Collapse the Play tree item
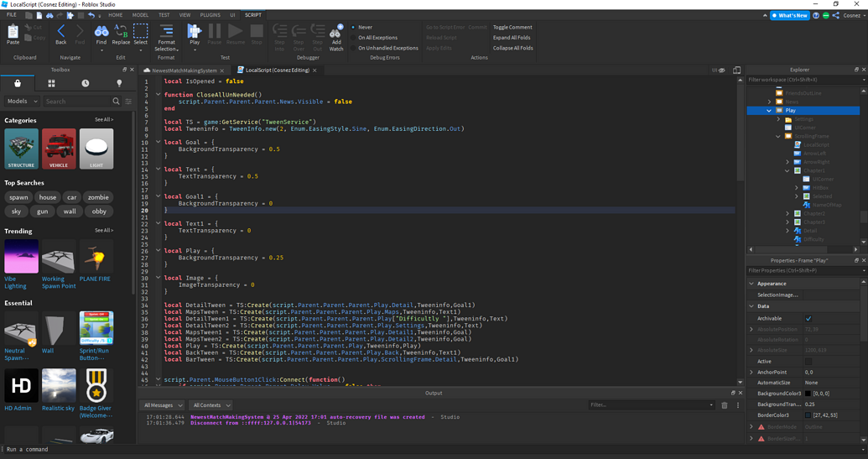Viewport: 868px width, 459px height. click(x=769, y=111)
